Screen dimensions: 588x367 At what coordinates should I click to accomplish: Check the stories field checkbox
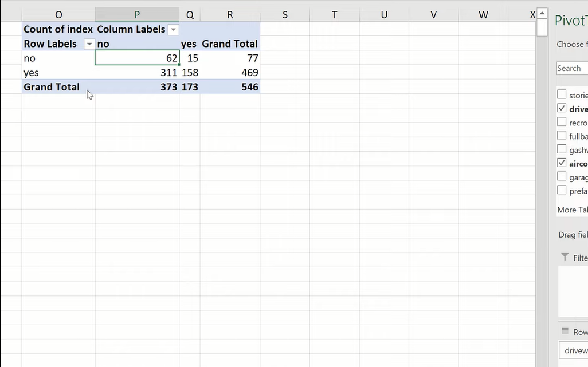click(x=562, y=94)
